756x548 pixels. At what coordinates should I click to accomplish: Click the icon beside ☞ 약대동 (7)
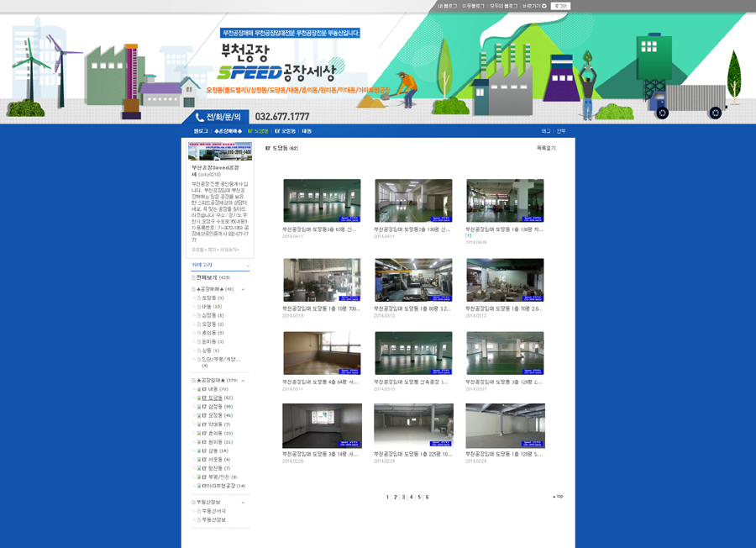(198, 424)
